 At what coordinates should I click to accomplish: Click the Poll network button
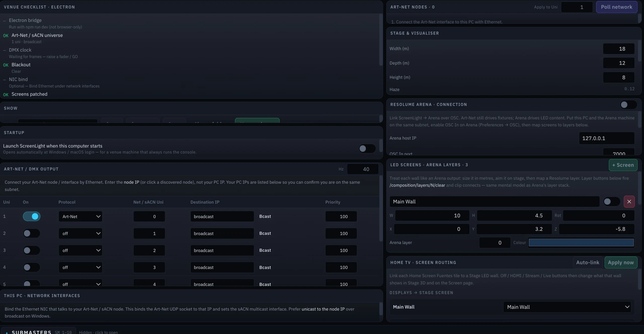[x=617, y=7]
